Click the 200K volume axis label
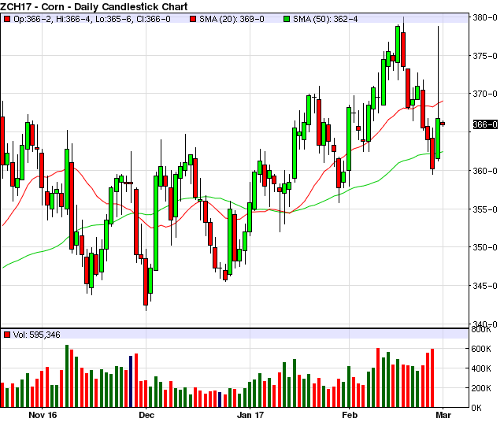504x422 pixels. coord(481,388)
